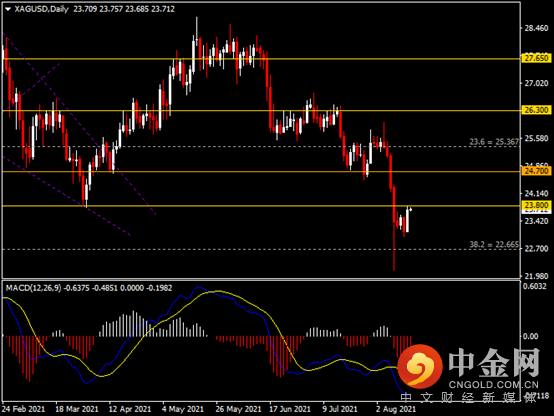Viewport: 554px width, 416px height.
Task: Click the MACD(12,26,9) indicator label
Action: tap(34, 288)
